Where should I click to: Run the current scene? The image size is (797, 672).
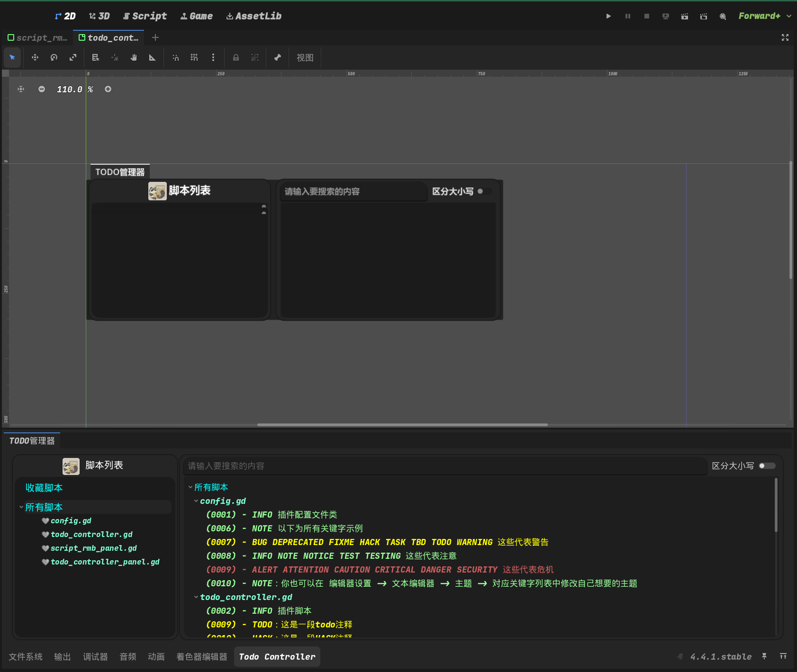tap(685, 16)
